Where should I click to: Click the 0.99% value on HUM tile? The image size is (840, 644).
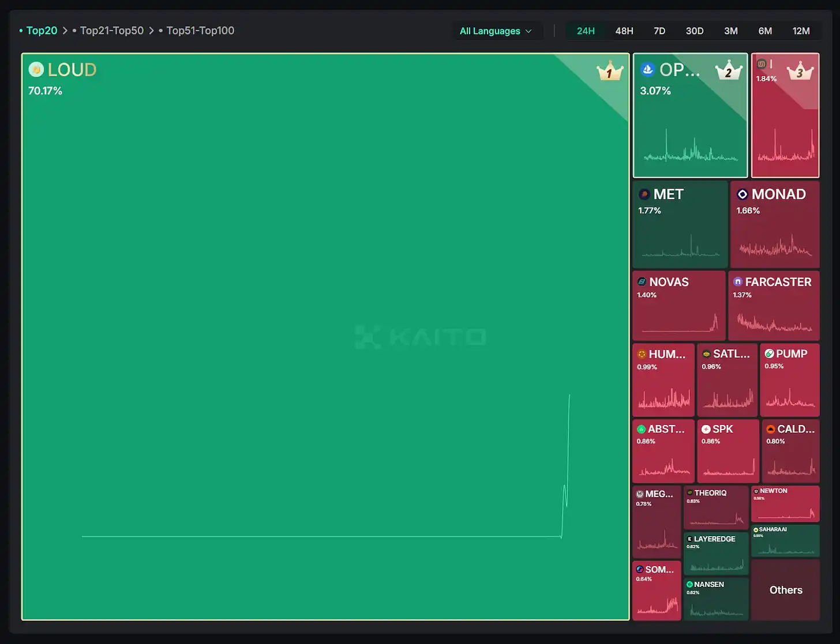coord(647,367)
